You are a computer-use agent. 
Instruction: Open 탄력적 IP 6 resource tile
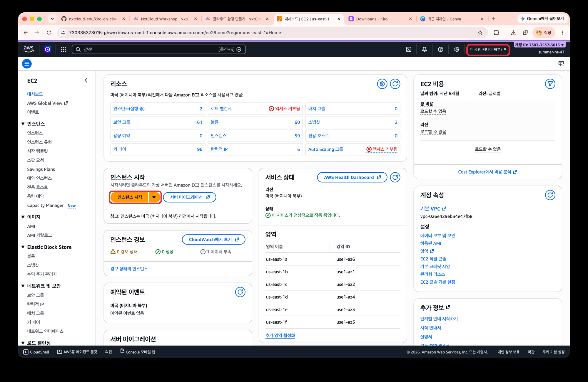coord(255,149)
